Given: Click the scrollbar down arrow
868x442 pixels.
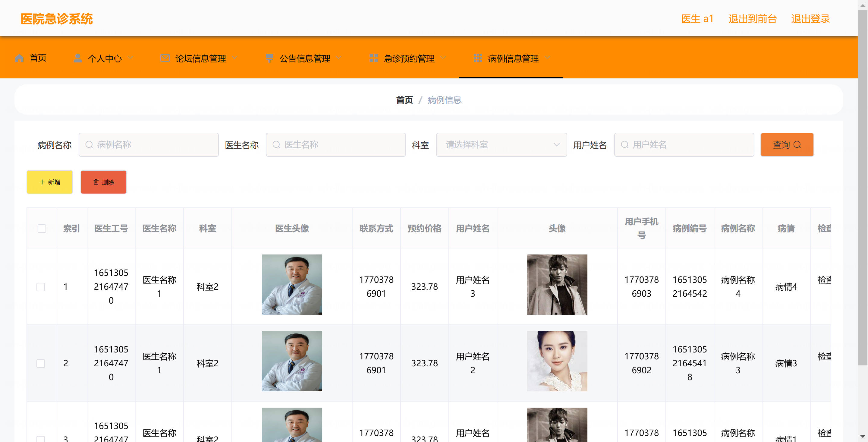Looking at the screenshot, I should point(863,437).
